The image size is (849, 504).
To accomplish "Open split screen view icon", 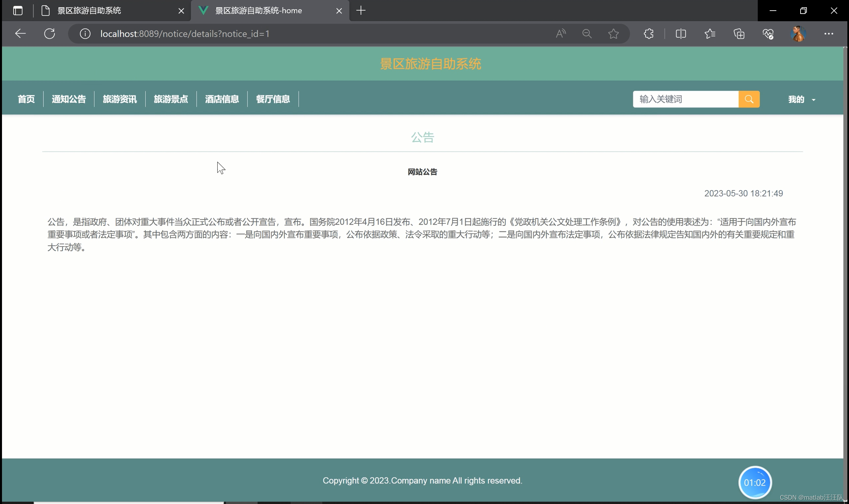I will point(680,34).
